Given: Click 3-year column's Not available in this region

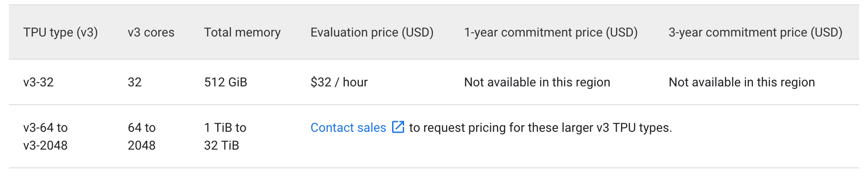Looking at the screenshot, I should click(741, 82).
